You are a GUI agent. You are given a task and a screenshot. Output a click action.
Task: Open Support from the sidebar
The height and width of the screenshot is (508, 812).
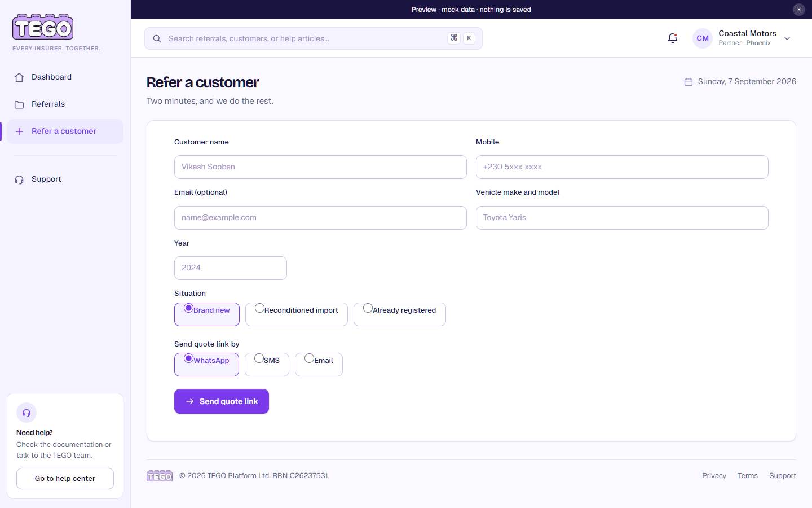coord(65,179)
